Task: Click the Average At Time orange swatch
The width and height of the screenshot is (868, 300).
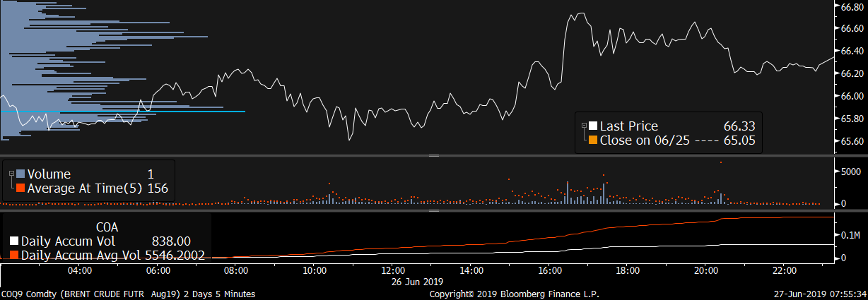Action: pyautogui.click(x=20, y=188)
